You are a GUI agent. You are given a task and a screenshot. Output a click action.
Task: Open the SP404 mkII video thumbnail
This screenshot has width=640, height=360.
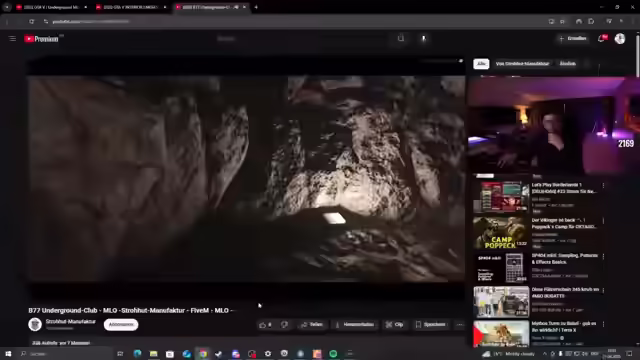501,268
